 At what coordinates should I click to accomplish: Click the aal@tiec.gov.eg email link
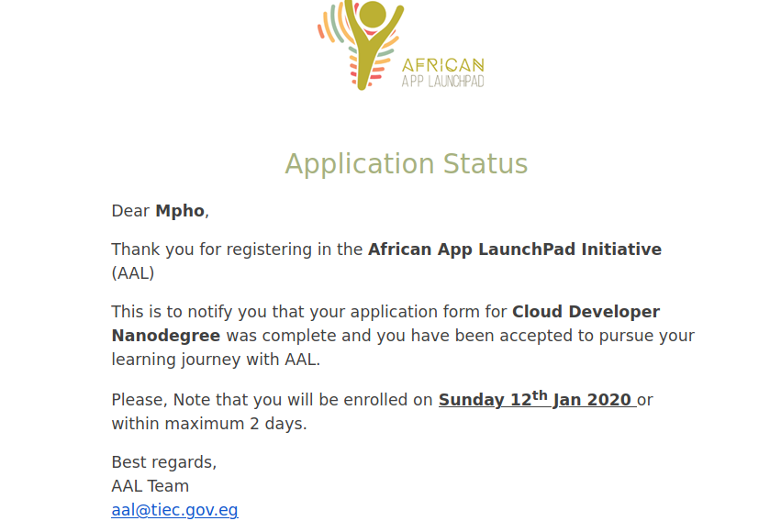[x=174, y=510]
